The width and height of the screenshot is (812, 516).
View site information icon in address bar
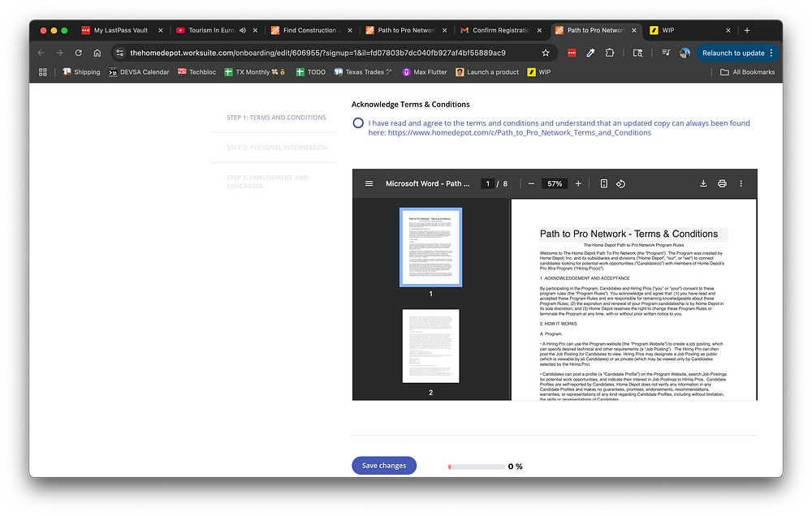[119, 53]
